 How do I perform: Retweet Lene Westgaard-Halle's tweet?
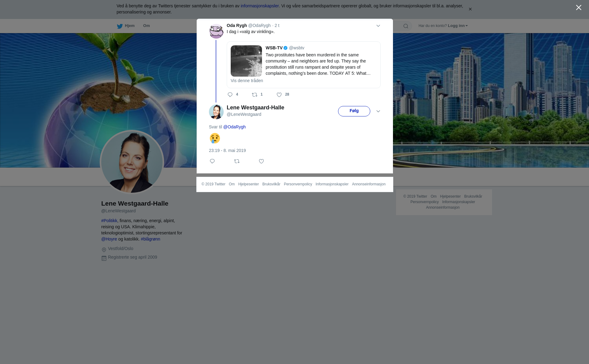[237, 161]
